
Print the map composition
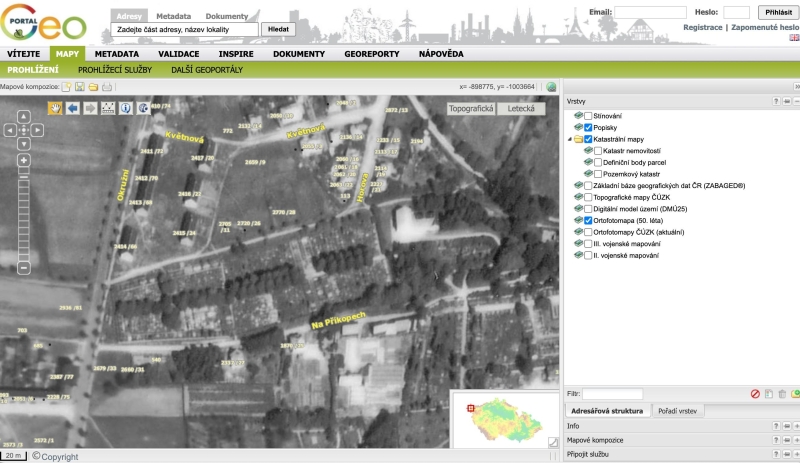point(106,87)
